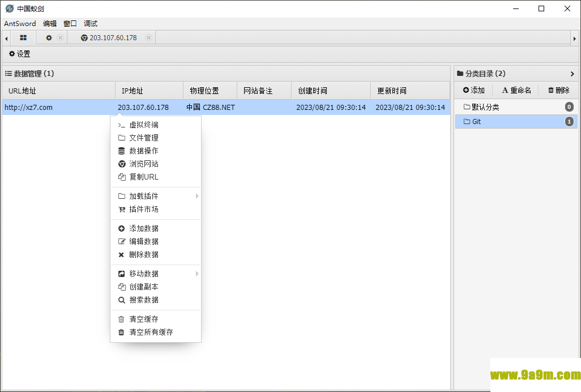
Task: Click the database icon beside 数据操作
Action: [x=121, y=151]
